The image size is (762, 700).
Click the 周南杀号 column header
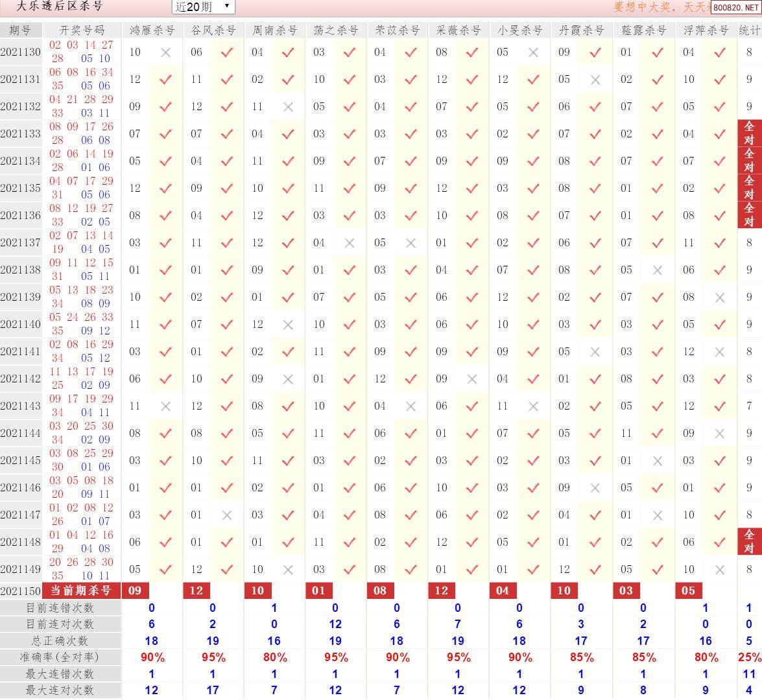click(274, 30)
